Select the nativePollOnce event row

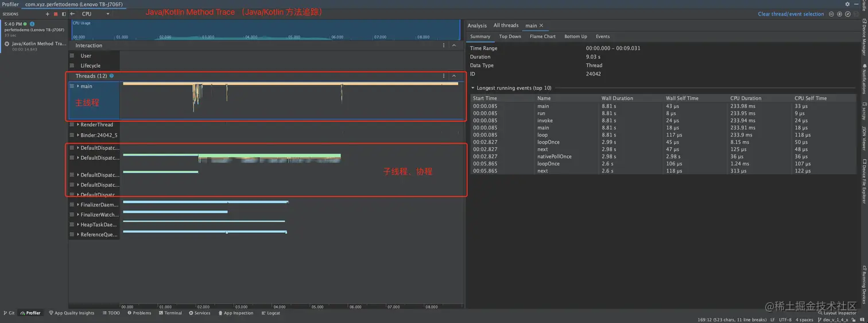[x=663, y=156]
